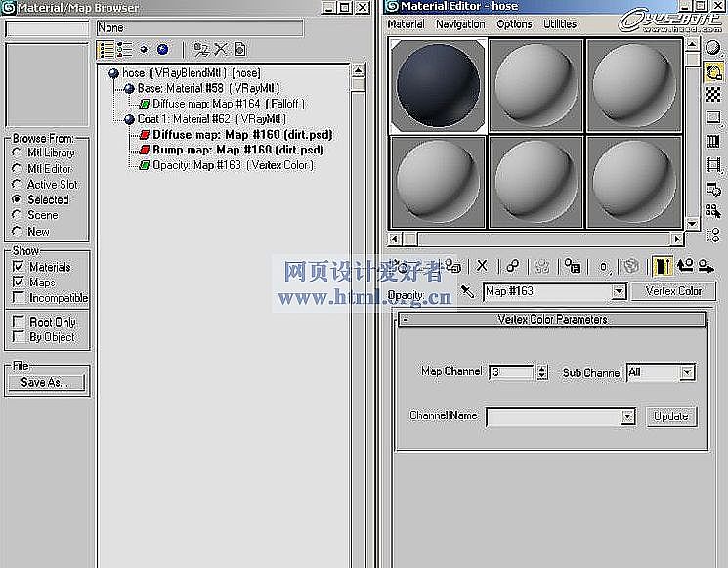The height and width of the screenshot is (568, 728).
Task: Click browser list scroll up arrow
Action: [358, 71]
